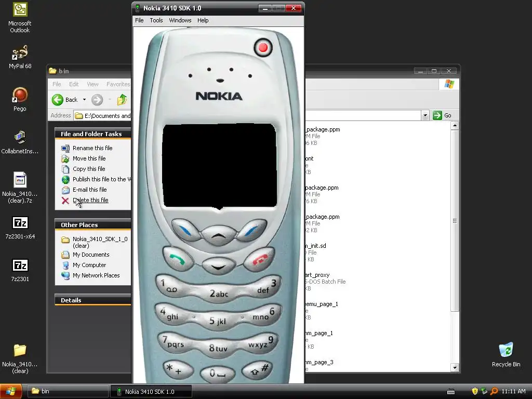The height and width of the screenshot is (399, 532).
Task: Click the green call key on the phone
Action: tap(178, 260)
